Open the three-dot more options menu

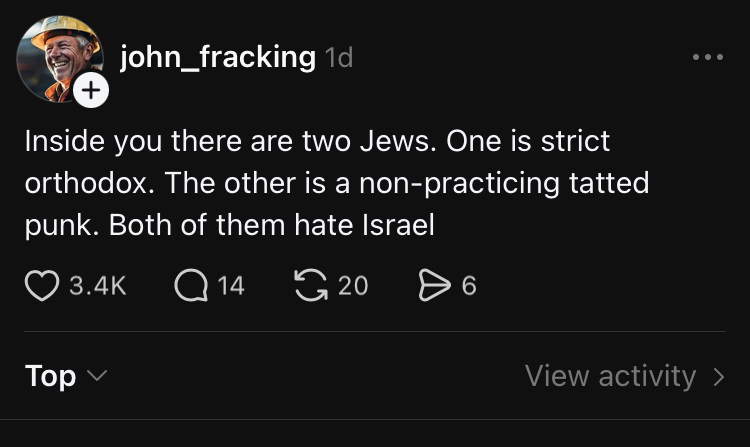tap(707, 58)
